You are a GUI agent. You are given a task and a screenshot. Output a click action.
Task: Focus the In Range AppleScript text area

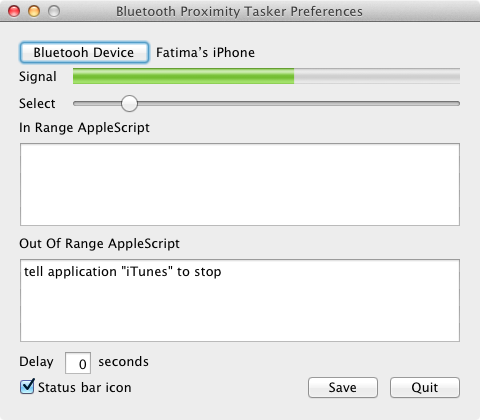coord(240,184)
